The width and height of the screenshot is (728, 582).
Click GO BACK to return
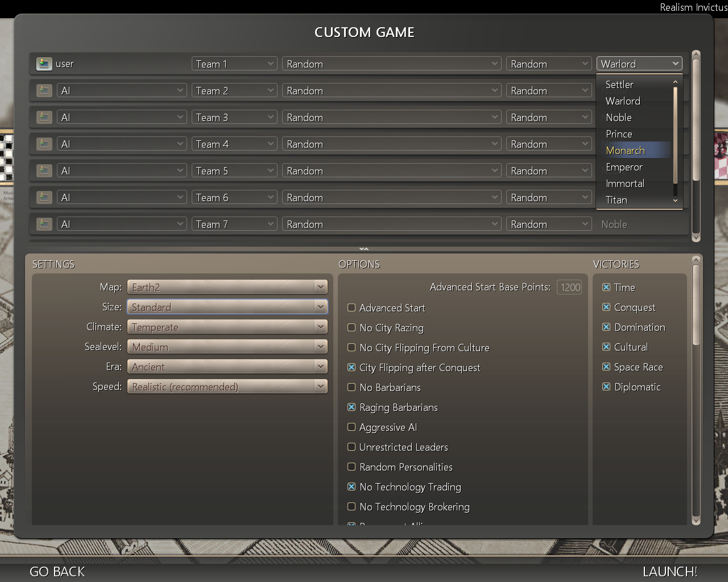click(x=57, y=571)
